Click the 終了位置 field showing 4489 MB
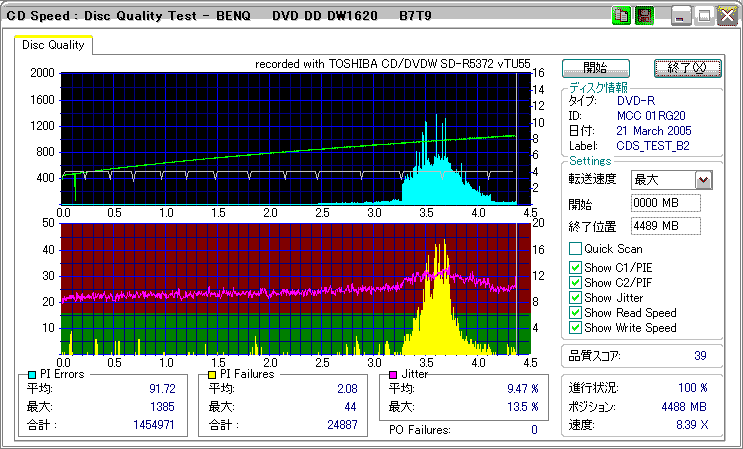 pyautogui.click(x=665, y=225)
